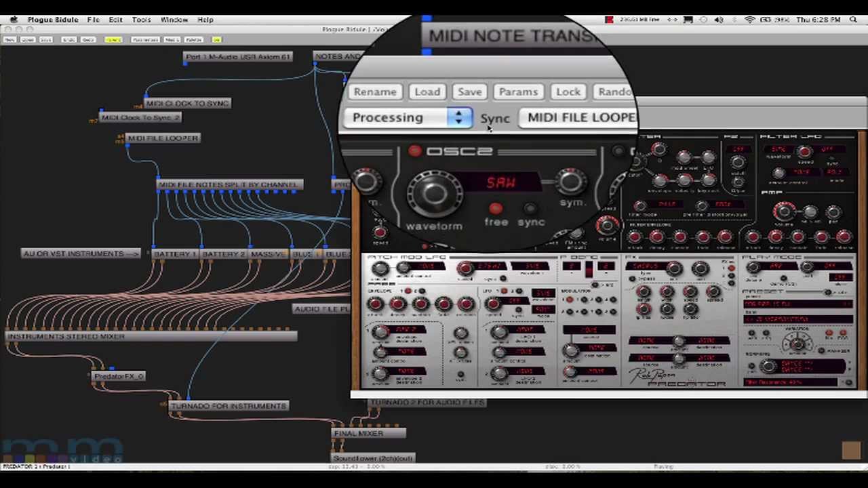Viewport: 868px width, 488px height.
Task: Open the Window menu
Action: [174, 20]
